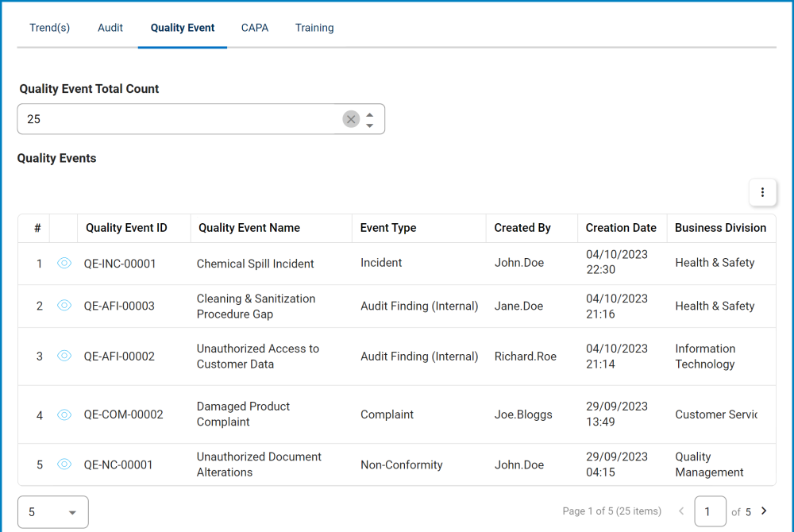Sort table by the Creation Date column header

(621, 228)
